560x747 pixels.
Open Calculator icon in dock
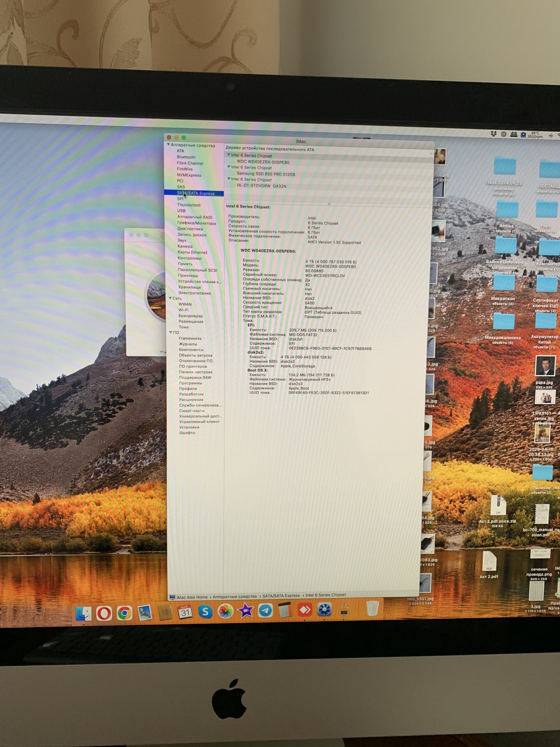[x=285, y=610]
